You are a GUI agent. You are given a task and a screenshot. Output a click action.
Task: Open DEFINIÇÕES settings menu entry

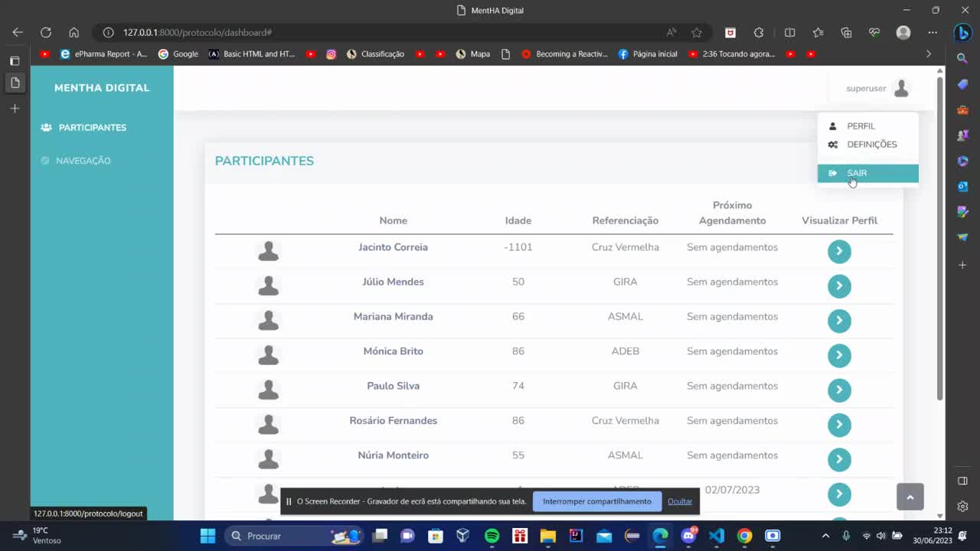pos(871,145)
